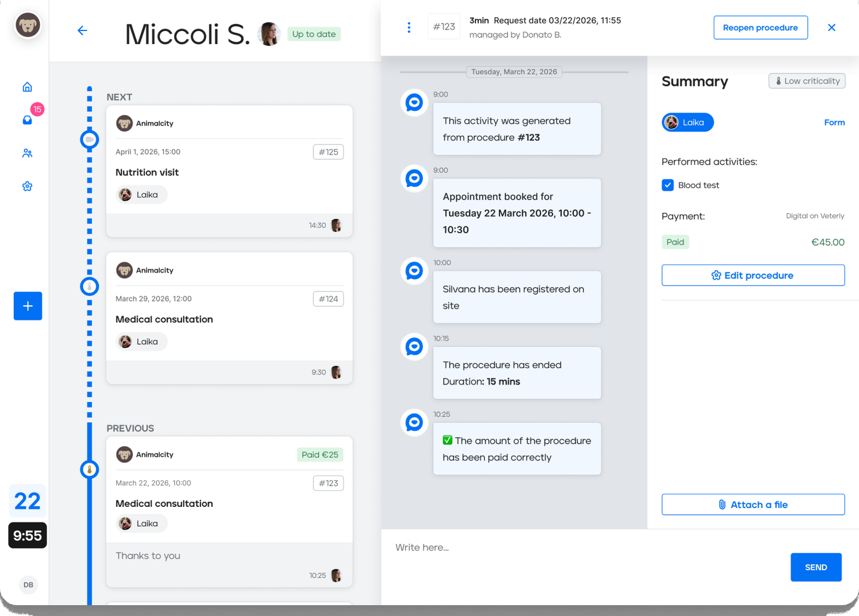Click the chat icon beside 'The procedure has ended'

(414, 346)
